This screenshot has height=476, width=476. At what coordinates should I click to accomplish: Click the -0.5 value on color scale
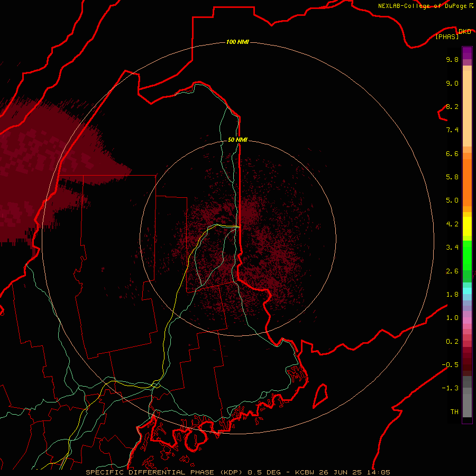[x=450, y=364]
